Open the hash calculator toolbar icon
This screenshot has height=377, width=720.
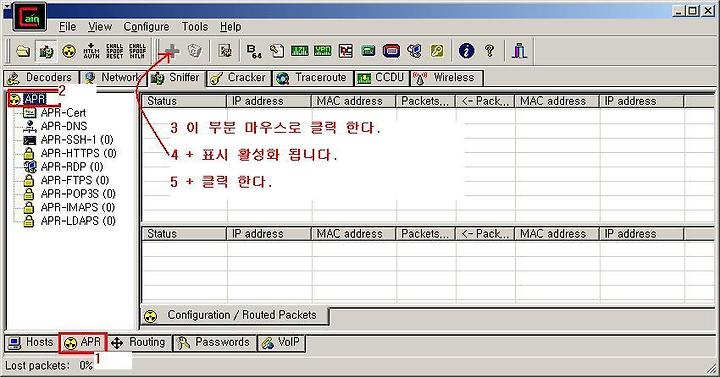click(368, 51)
